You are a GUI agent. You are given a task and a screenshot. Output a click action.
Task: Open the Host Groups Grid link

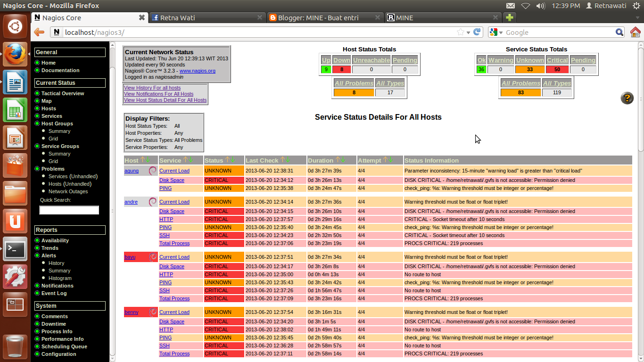coord(53,139)
